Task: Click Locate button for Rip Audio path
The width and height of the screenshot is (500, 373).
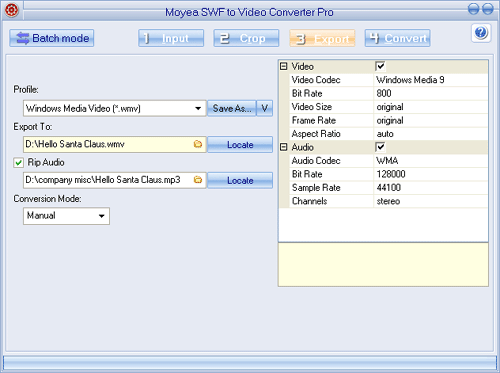Action: click(240, 180)
